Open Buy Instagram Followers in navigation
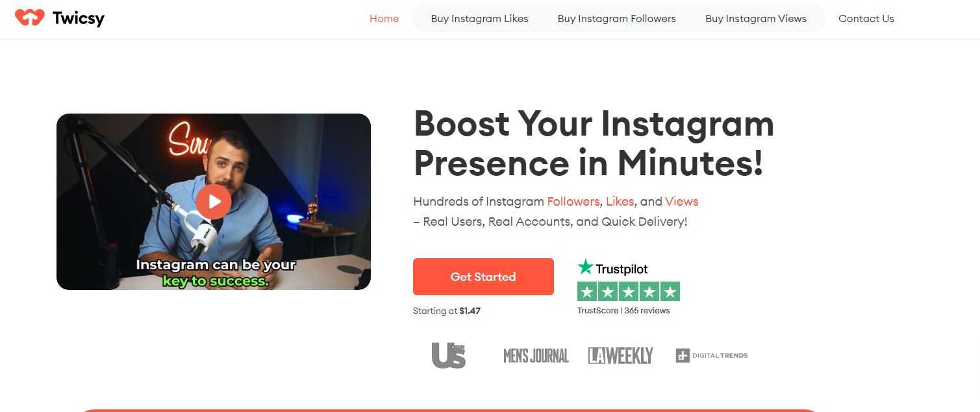Screen dimensions: 980x412 pos(616,19)
